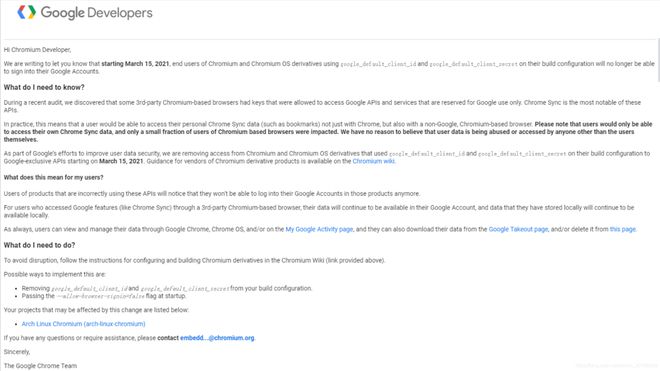Screen dimensions: 660x371
Task: Click google_default_client_secret in the bullet list
Action: pos(185,288)
